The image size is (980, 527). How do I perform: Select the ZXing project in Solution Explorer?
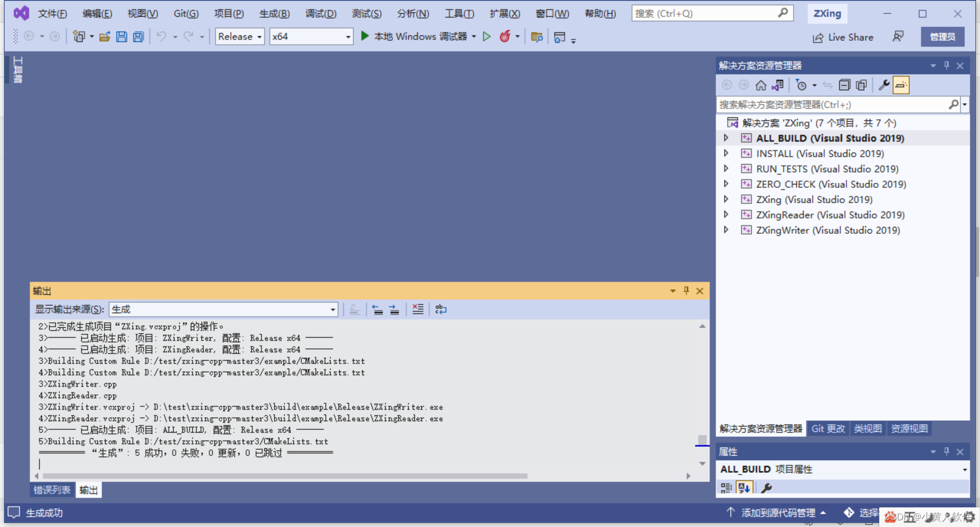pos(814,200)
